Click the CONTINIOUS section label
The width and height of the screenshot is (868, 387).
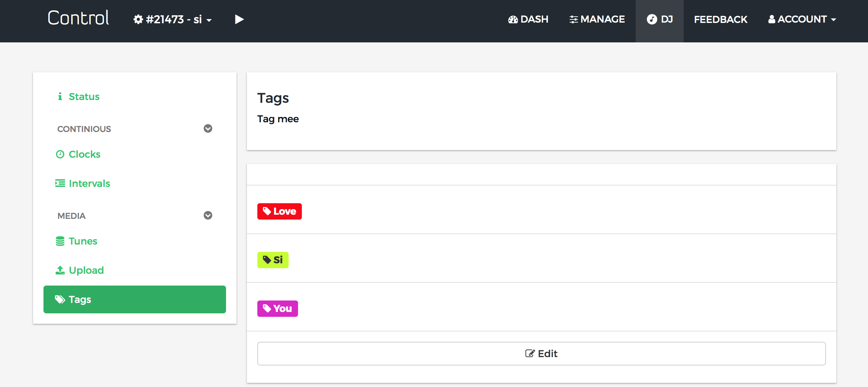click(x=84, y=129)
